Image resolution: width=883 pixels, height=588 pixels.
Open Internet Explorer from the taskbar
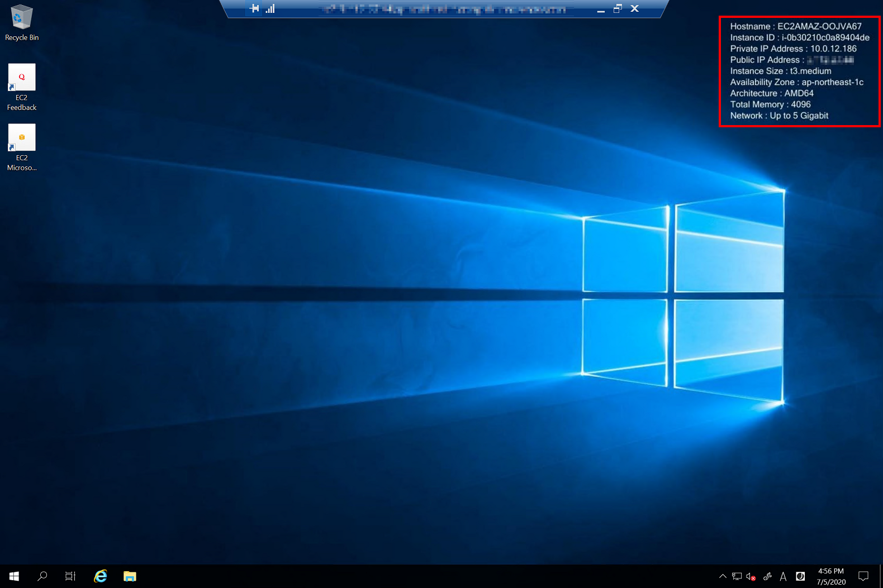click(x=101, y=576)
